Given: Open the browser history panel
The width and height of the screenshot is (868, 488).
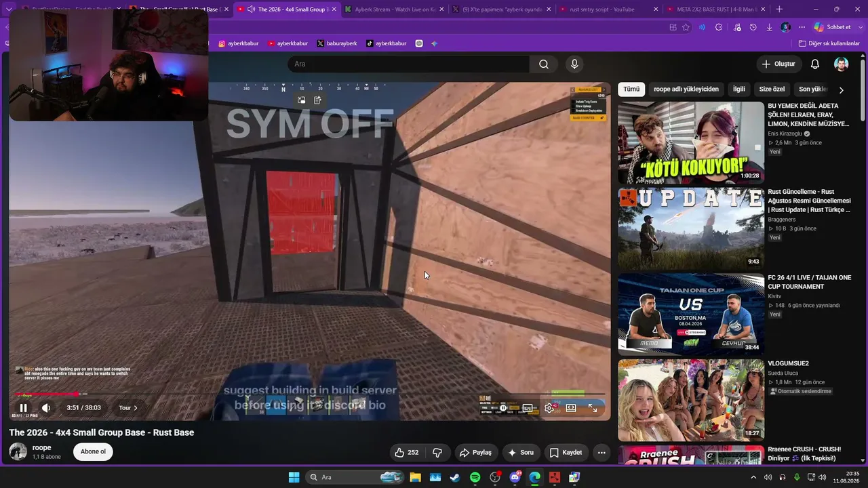Looking at the screenshot, I should 753,27.
